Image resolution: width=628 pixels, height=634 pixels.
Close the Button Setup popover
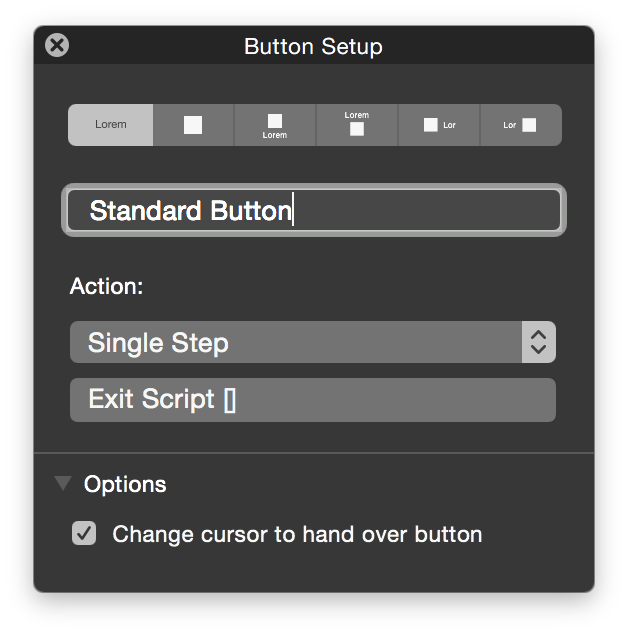[57, 45]
